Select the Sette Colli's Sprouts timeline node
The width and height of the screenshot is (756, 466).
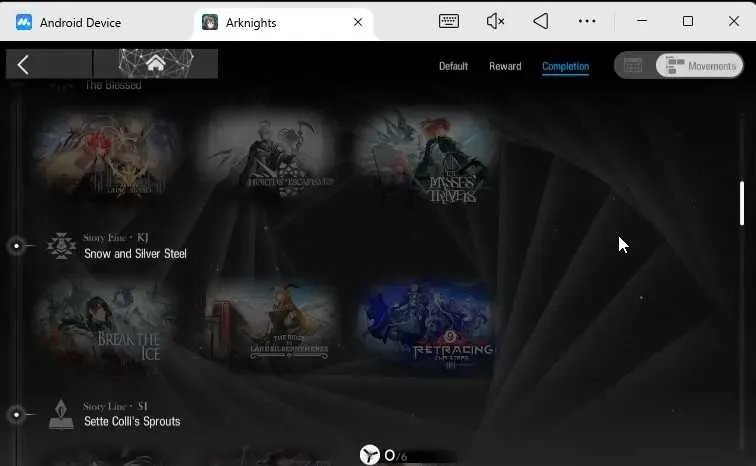[16, 414]
